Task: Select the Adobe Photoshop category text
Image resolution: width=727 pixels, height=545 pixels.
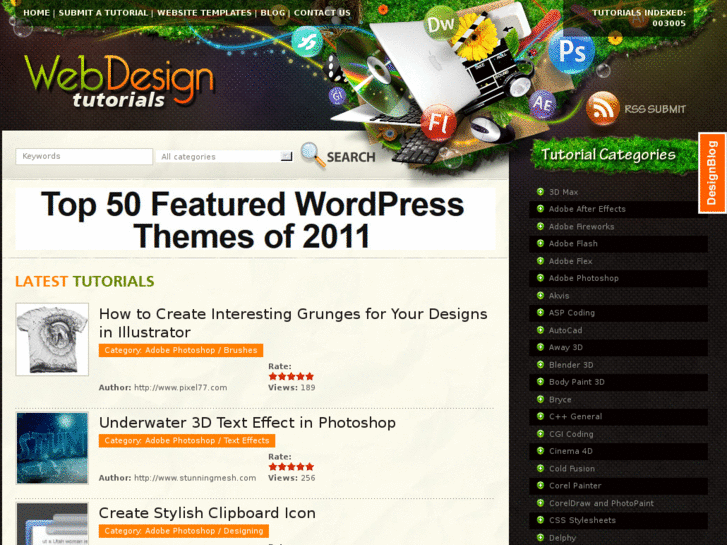Action: coord(583,278)
